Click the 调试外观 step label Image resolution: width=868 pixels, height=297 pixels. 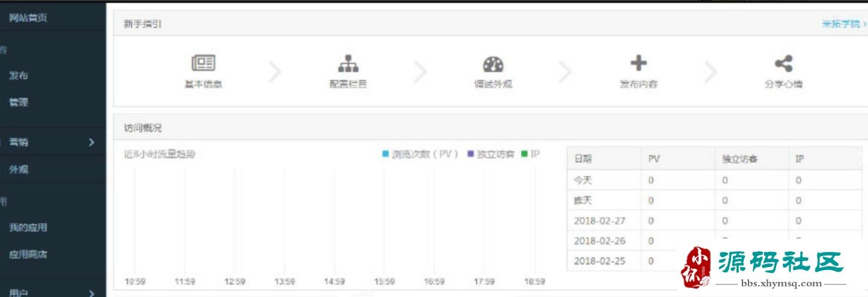pyautogui.click(x=493, y=84)
